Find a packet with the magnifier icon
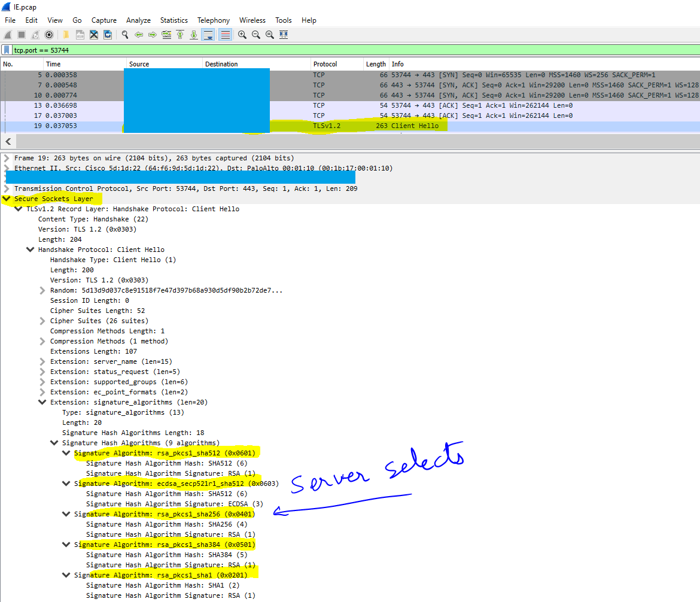Image resolution: width=700 pixels, height=602 pixels. (124, 34)
